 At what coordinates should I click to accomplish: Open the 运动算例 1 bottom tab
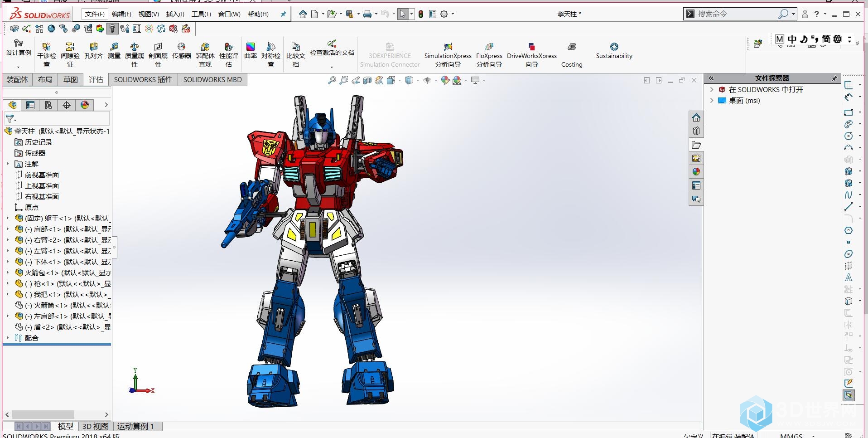tap(136, 426)
